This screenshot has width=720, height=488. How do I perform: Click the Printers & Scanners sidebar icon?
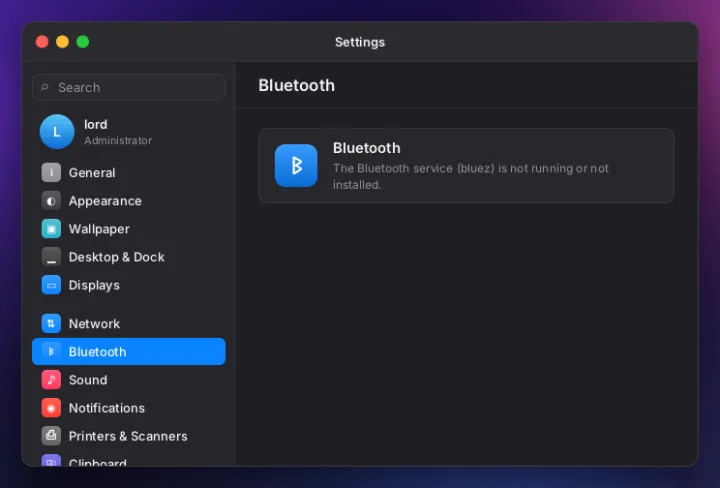51,436
